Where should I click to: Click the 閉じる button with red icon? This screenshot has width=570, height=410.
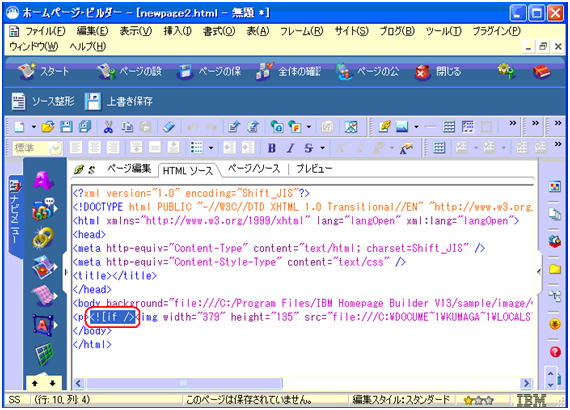point(438,72)
